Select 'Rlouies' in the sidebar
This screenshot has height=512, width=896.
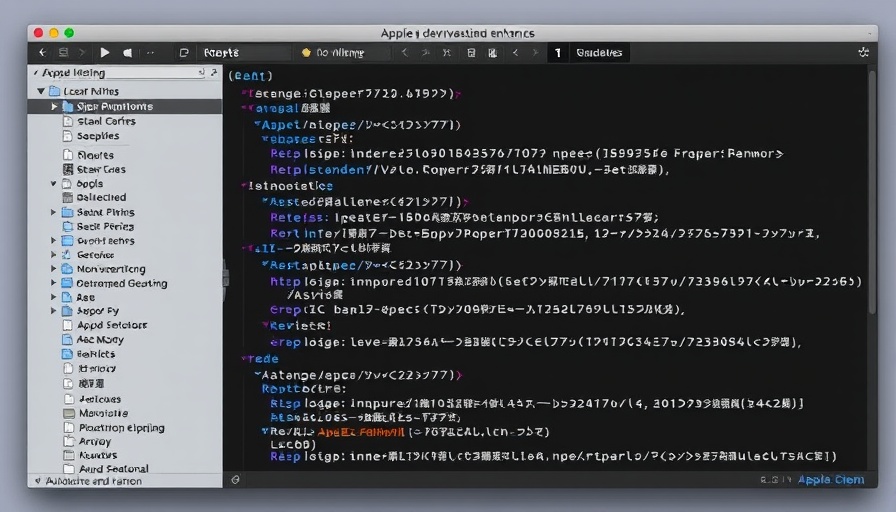(95, 155)
